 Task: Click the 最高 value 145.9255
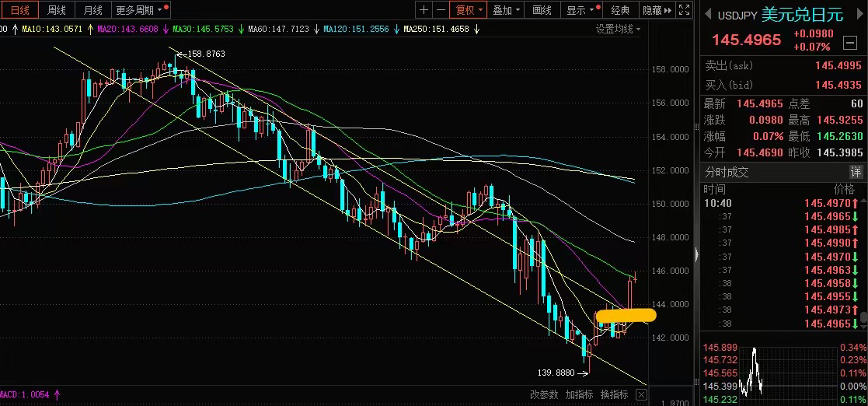[840, 120]
